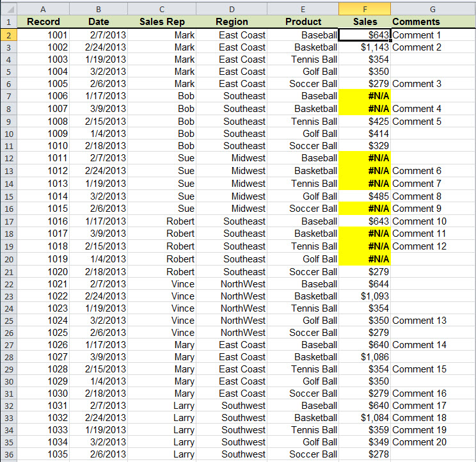Select the Robert cell in row 17
The width and height of the screenshot is (476, 462).
click(x=162, y=221)
